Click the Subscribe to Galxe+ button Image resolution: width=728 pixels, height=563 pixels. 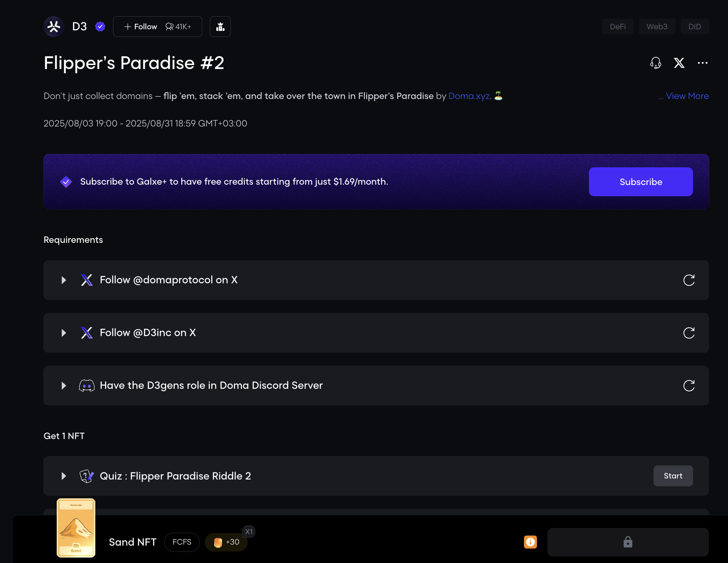tap(641, 182)
